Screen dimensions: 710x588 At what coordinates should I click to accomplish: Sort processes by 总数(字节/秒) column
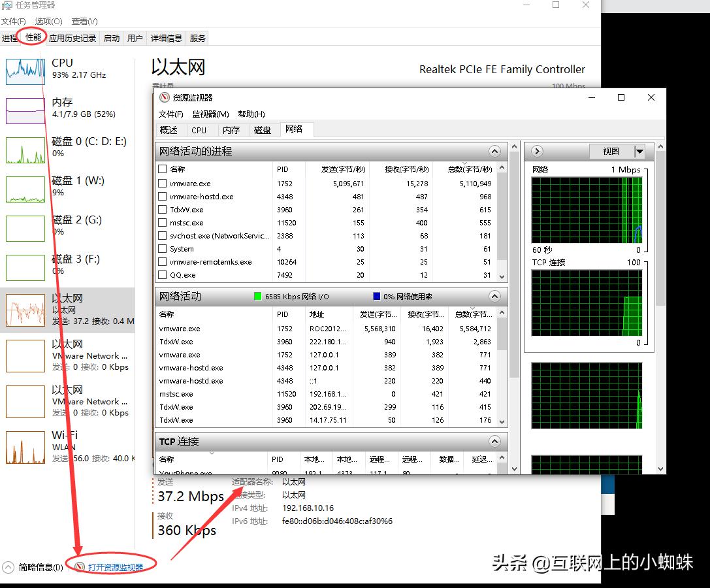coord(464,169)
